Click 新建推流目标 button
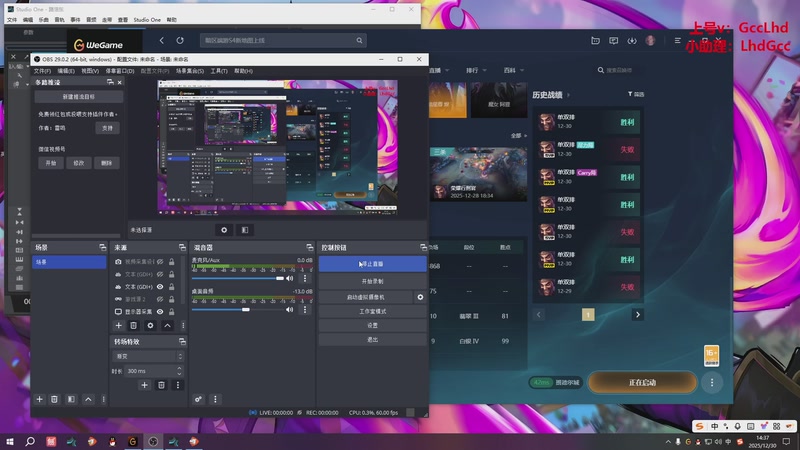800x450 pixels. coord(79,96)
